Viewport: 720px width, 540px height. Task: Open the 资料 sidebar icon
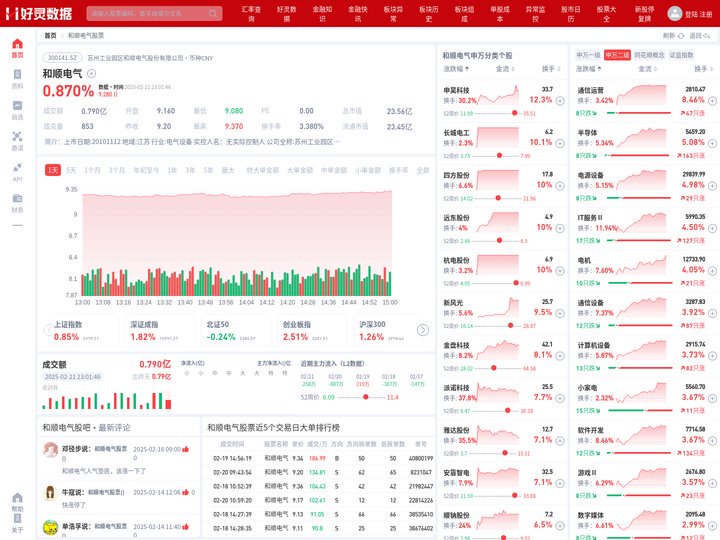coord(17,74)
